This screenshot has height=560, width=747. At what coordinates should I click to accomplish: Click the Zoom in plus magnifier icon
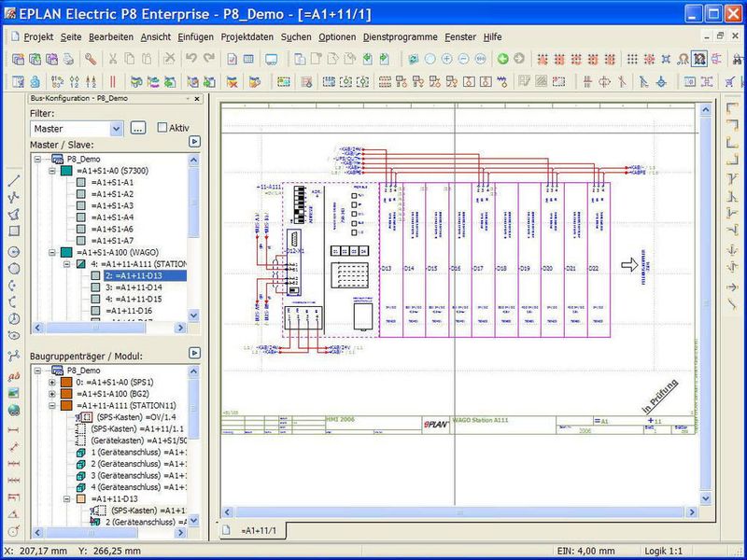tap(446, 59)
